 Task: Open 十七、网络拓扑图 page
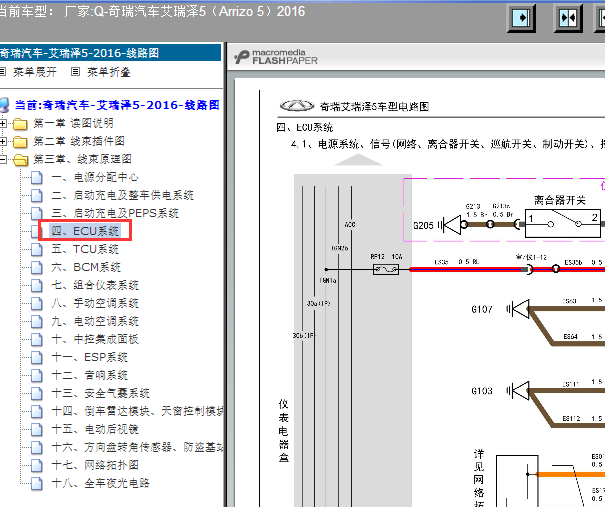click(x=95, y=465)
